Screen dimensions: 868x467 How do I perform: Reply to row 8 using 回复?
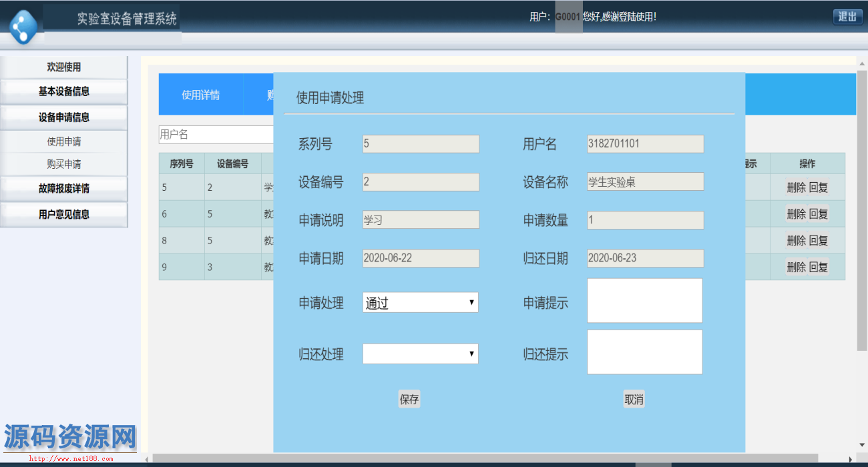[819, 241]
